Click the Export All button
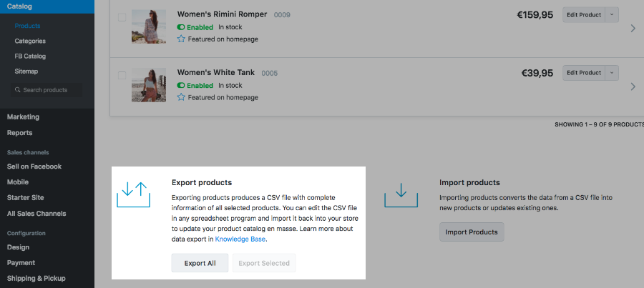The height and width of the screenshot is (288, 644). (200, 263)
